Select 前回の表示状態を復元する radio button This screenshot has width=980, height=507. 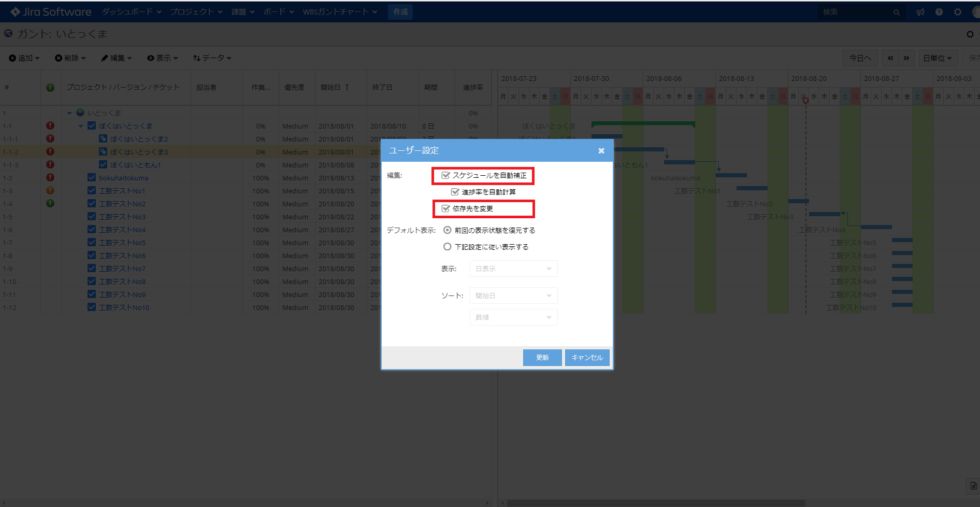(448, 230)
